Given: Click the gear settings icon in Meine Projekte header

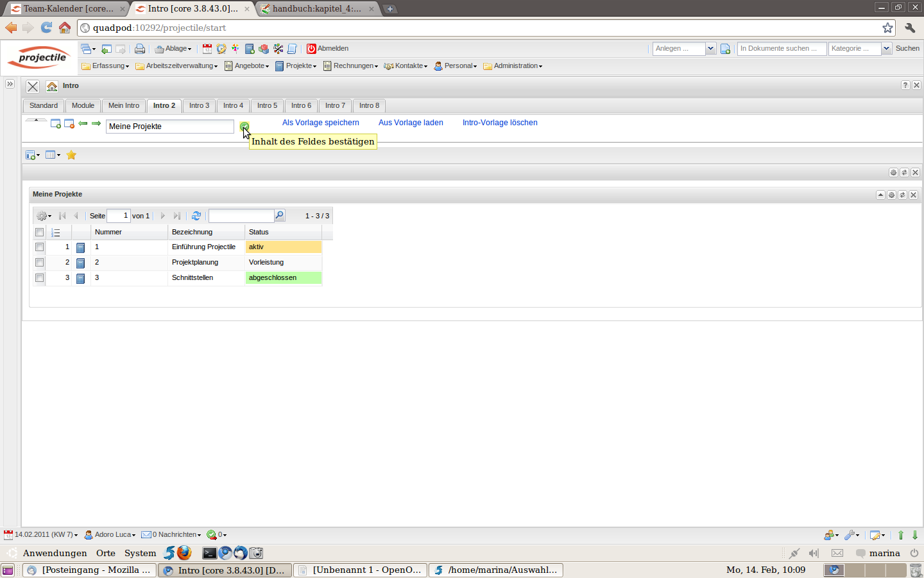Looking at the screenshot, I should (891, 195).
